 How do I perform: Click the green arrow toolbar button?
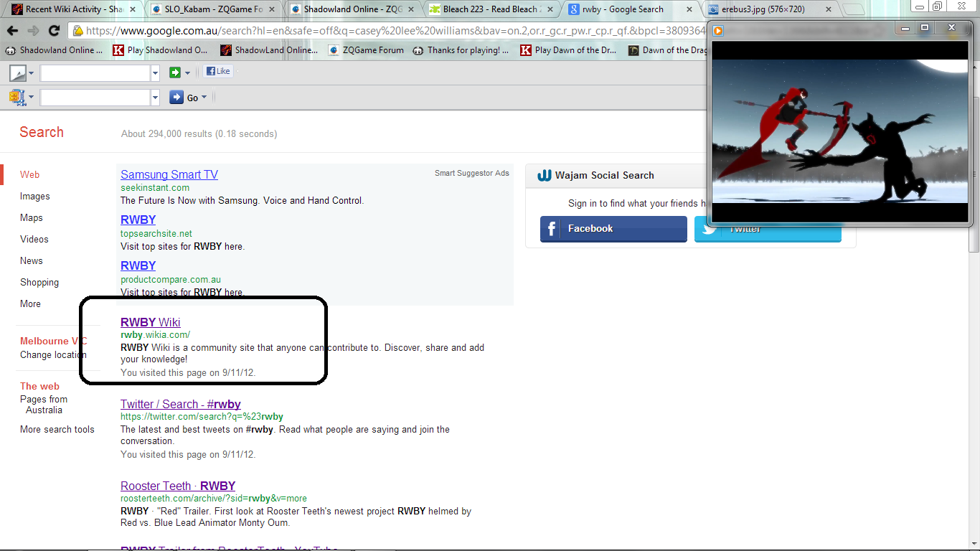point(175,72)
